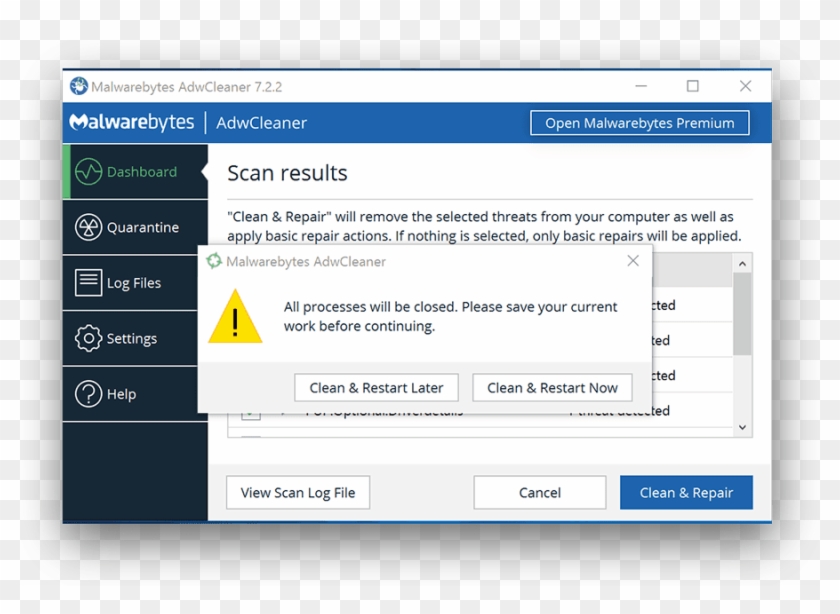This screenshot has width=840, height=614.
Task: Click the Quarantine radiation icon
Action: point(88,227)
